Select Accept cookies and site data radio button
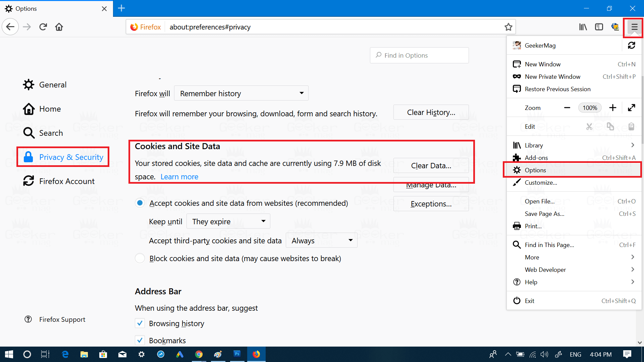 click(x=140, y=203)
